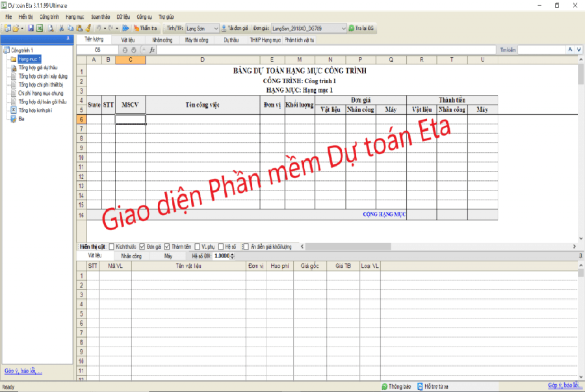Toggle the Kích thước checkbox
The width and height of the screenshot is (585, 392).
112,247
